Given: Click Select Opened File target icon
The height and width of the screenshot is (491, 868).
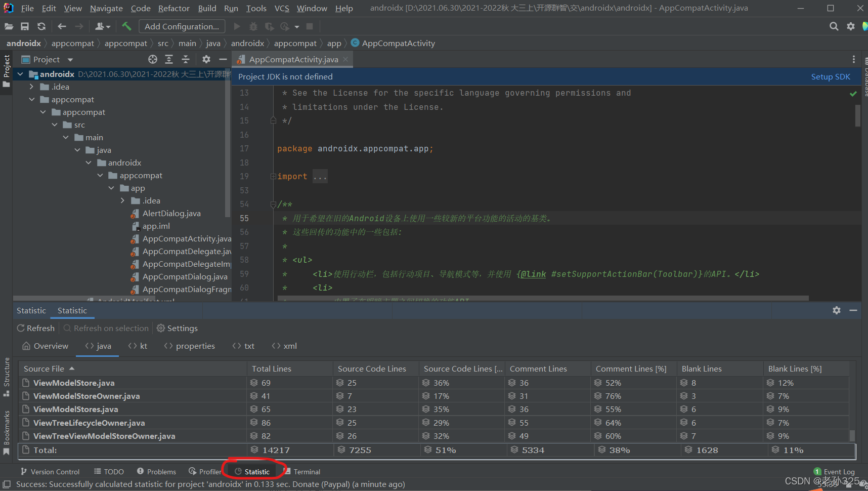Looking at the screenshot, I should click(153, 59).
